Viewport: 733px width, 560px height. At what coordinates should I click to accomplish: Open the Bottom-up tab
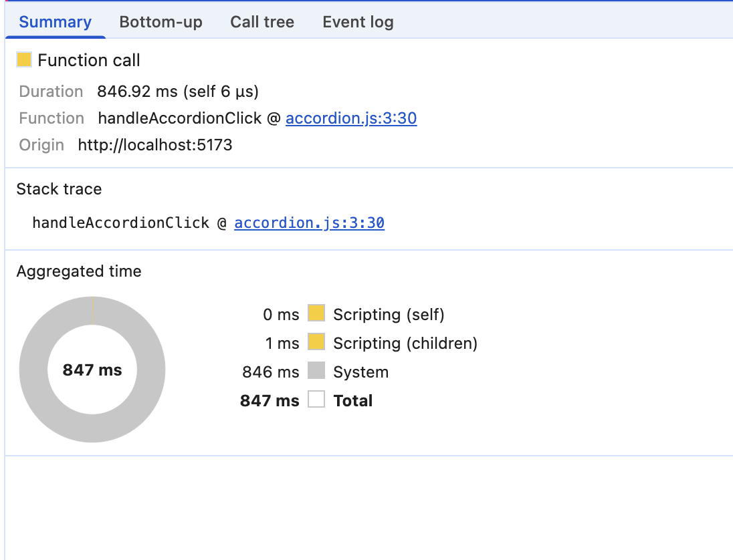[x=161, y=22]
